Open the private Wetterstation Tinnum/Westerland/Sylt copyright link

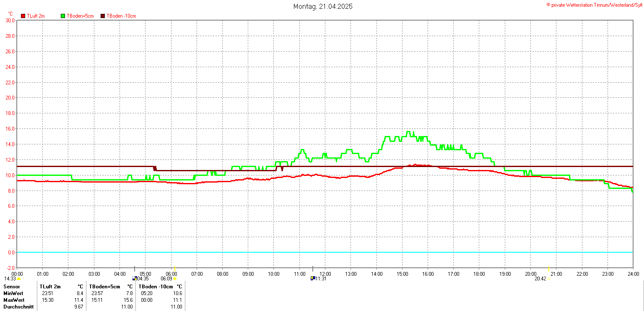[594, 5]
